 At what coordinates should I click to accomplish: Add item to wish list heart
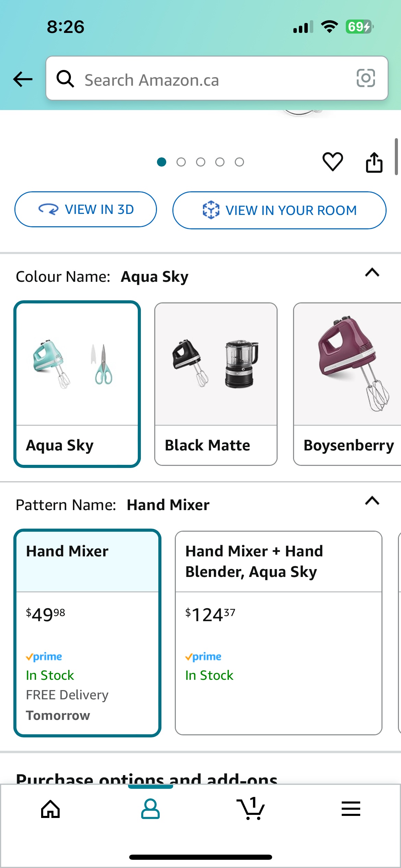tap(332, 161)
